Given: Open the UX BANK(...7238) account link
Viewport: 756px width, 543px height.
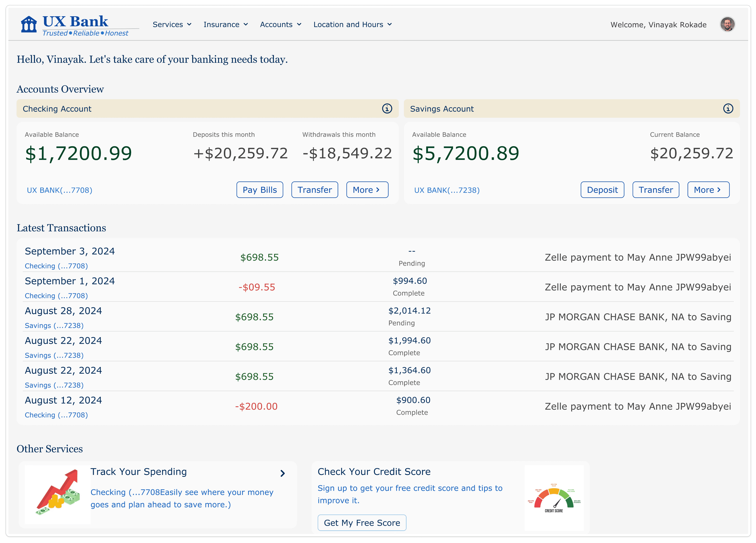Looking at the screenshot, I should 447,190.
